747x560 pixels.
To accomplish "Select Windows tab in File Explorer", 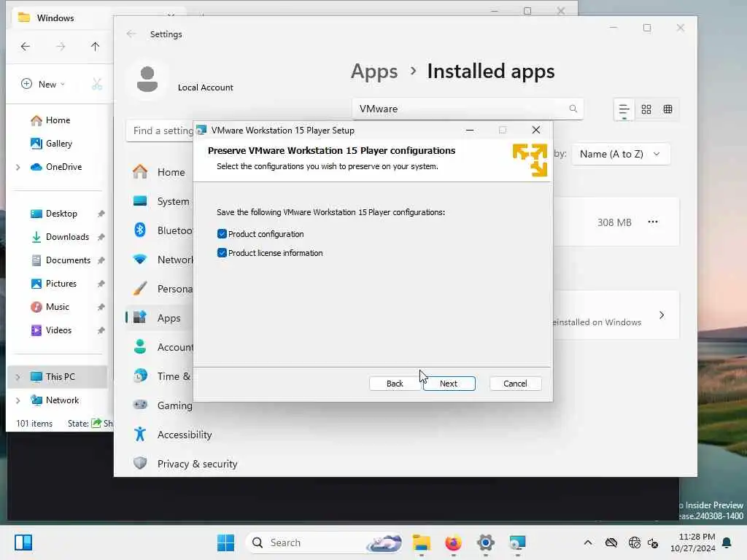I will point(55,18).
